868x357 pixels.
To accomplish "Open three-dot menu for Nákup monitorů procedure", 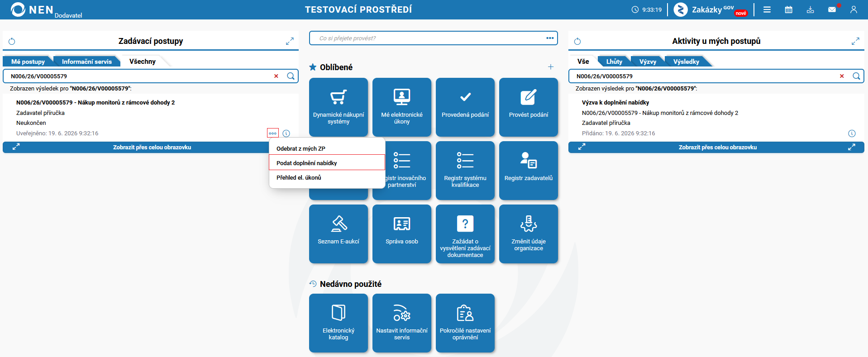I will click(x=272, y=133).
